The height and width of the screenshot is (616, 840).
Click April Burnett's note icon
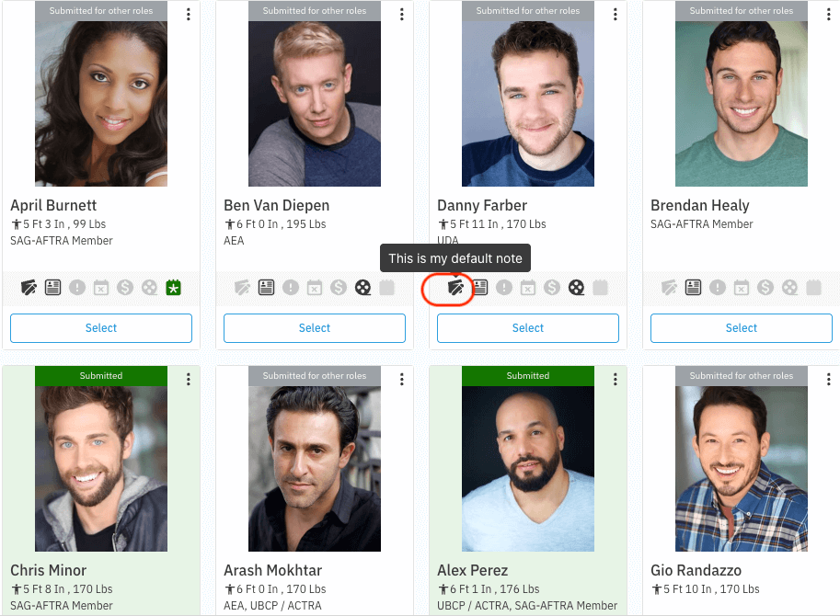tap(29, 288)
